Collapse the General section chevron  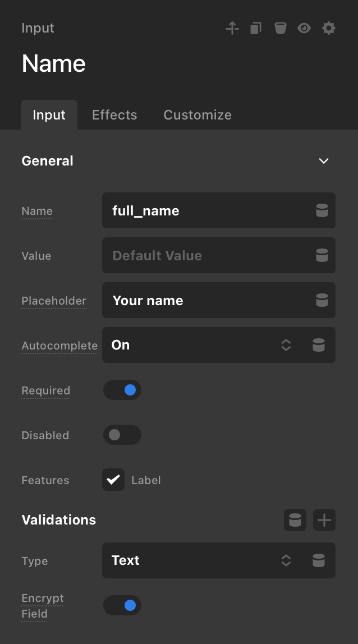pos(324,160)
